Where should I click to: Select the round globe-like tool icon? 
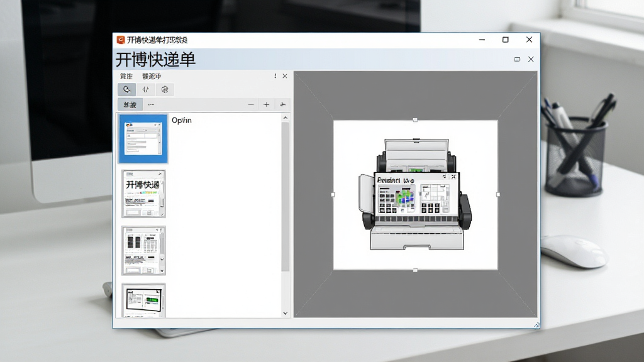[165, 89]
